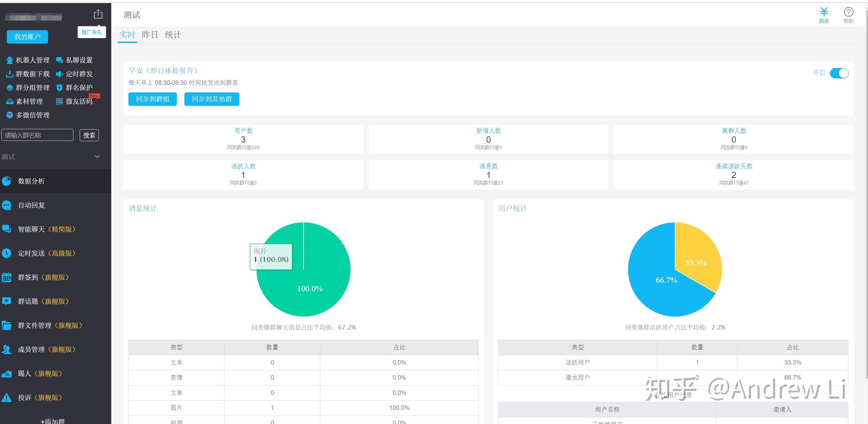The image size is (868, 424).
Task: Click the 邀请人 column header
Action: click(x=782, y=410)
